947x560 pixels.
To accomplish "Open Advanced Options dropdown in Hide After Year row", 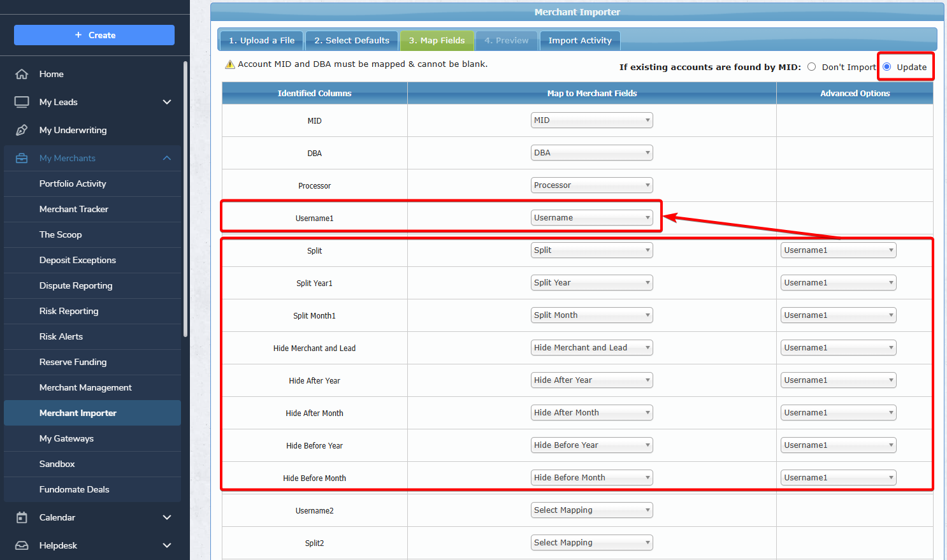I will pyautogui.click(x=839, y=380).
